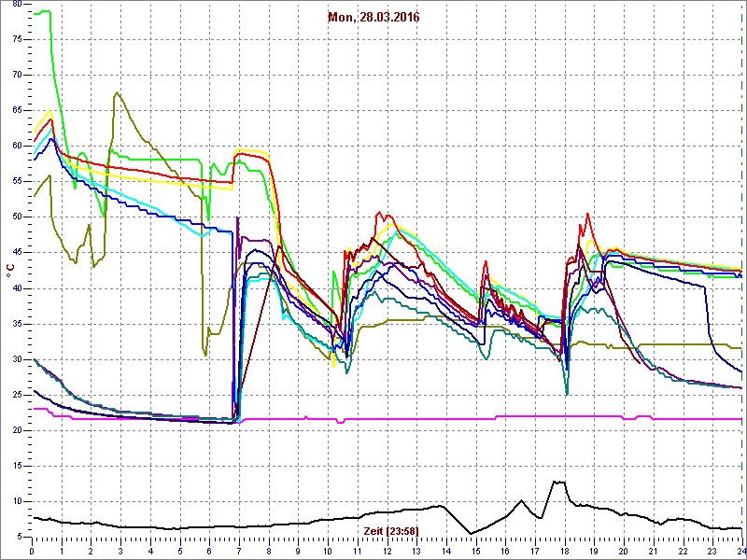The height and width of the screenshot is (560, 747).
Task: Click the 25 value on temperature axis
Action: click(x=17, y=395)
